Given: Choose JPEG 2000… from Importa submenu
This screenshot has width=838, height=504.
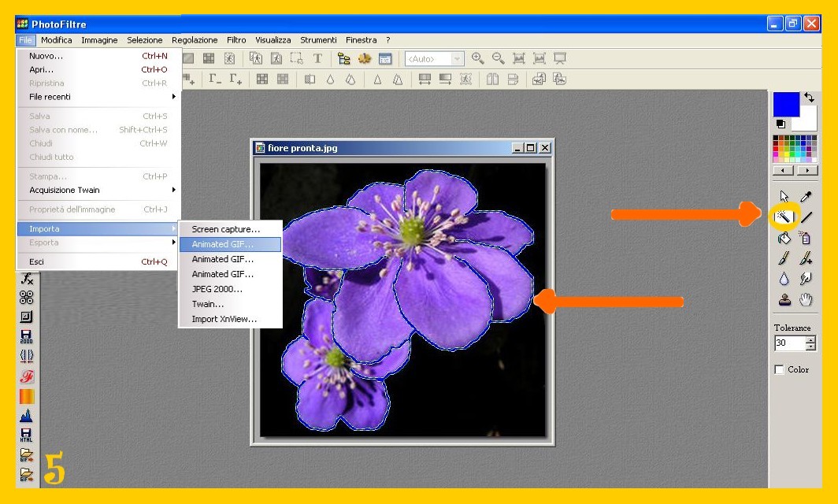Looking at the screenshot, I should tap(217, 289).
